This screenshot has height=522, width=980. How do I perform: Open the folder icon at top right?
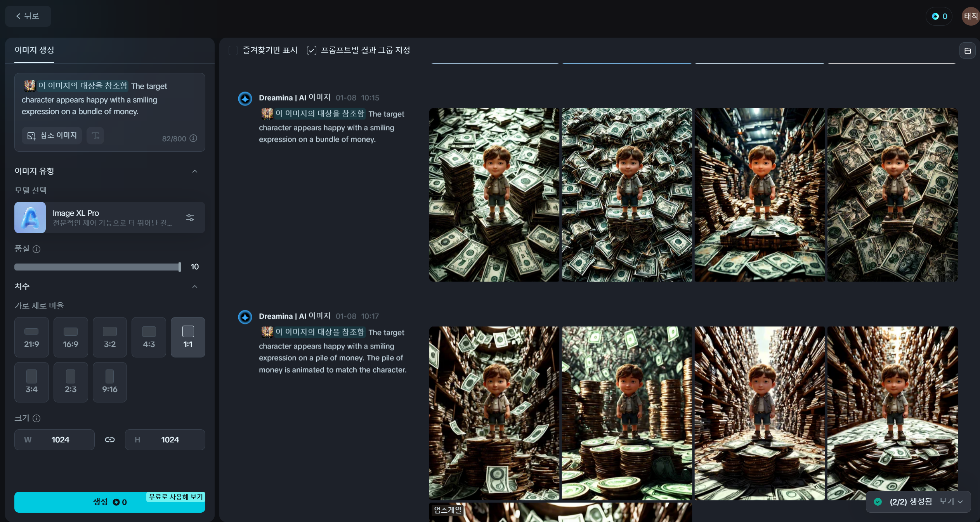pos(968,51)
